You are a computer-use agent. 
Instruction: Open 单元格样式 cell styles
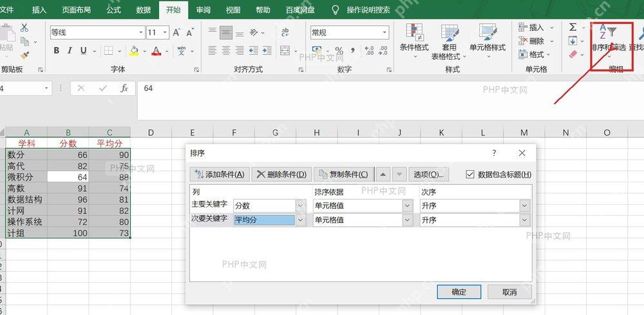pos(488,40)
